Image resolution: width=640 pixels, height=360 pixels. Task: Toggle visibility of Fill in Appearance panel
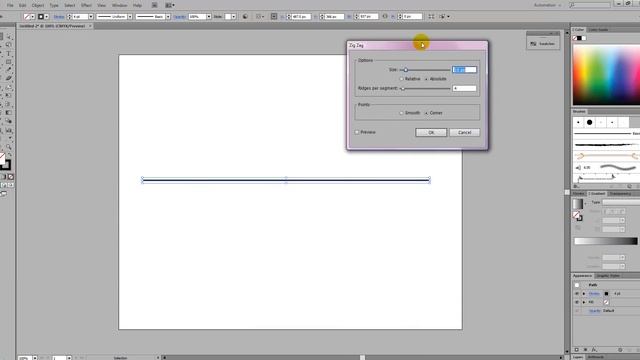pos(577,302)
